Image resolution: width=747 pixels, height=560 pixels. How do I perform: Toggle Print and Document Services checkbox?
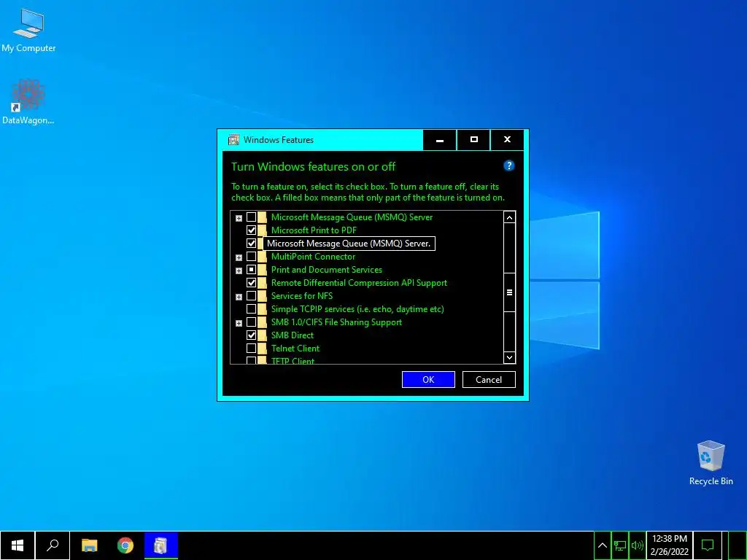coord(251,270)
